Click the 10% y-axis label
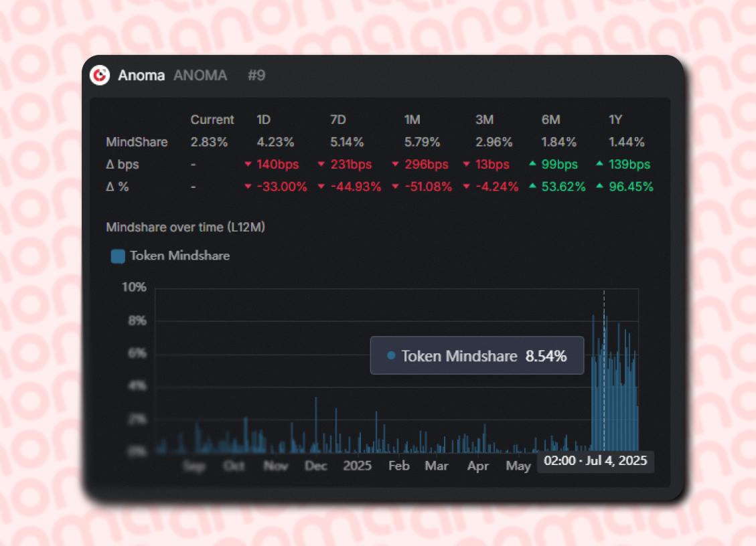Screen dimensions: 756x546 (134, 287)
